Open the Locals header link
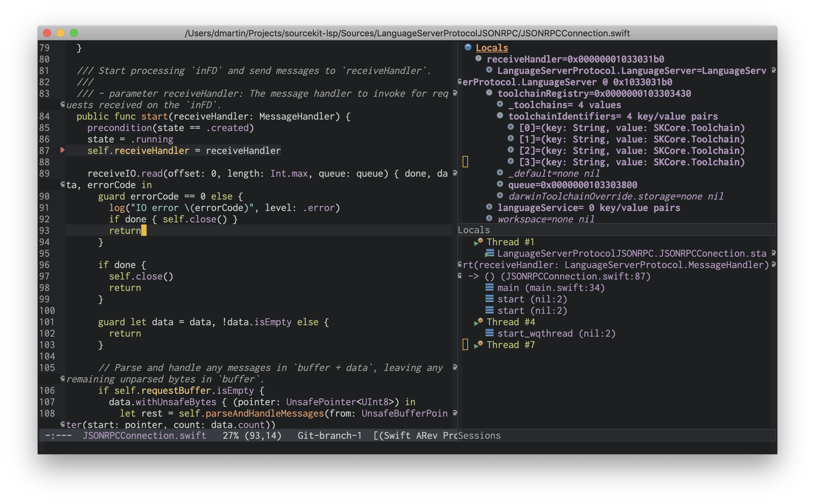815x504 pixels. (492, 48)
